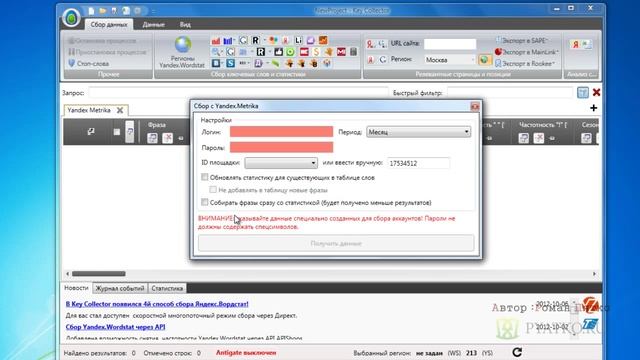This screenshot has width=640, height=360.
Task: Click the refresh arrow in the status bar
Action: point(517,352)
